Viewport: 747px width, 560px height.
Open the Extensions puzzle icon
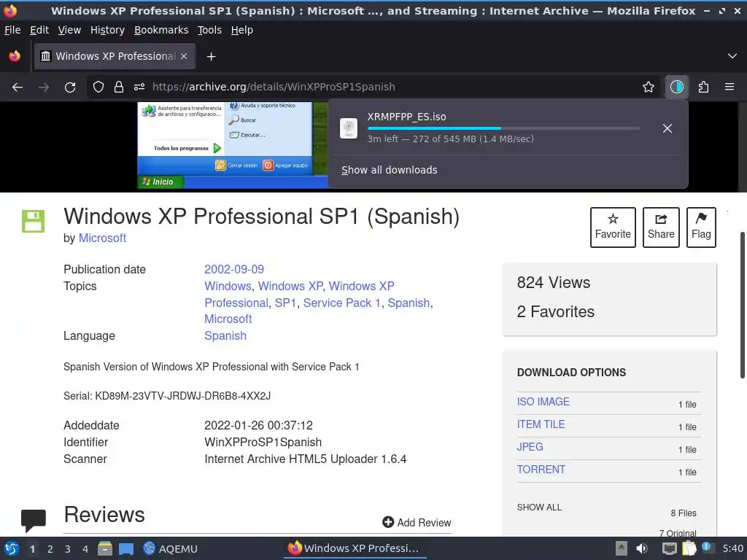tap(704, 87)
